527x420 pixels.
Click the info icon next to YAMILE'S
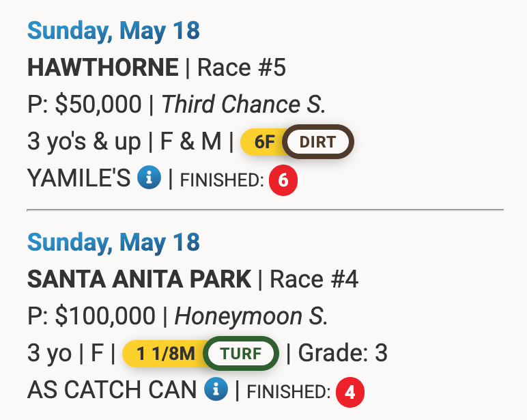(x=149, y=178)
